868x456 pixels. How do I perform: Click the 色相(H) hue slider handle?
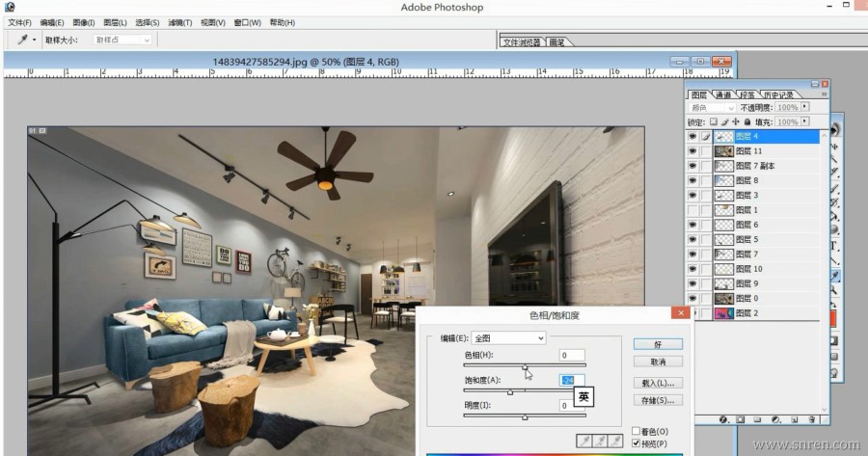pyautogui.click(x=525, y=367)
